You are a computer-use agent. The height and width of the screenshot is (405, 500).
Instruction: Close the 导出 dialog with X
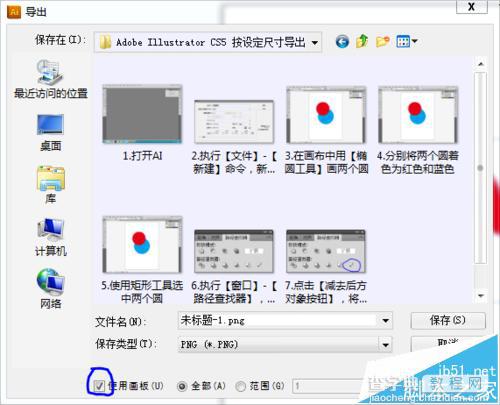(471, 7)
